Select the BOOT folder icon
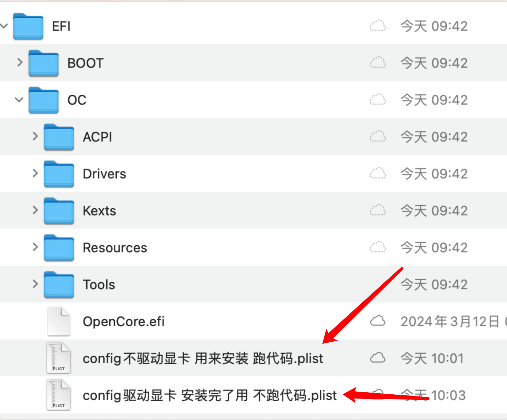507x420 pixels. point(44,63)
